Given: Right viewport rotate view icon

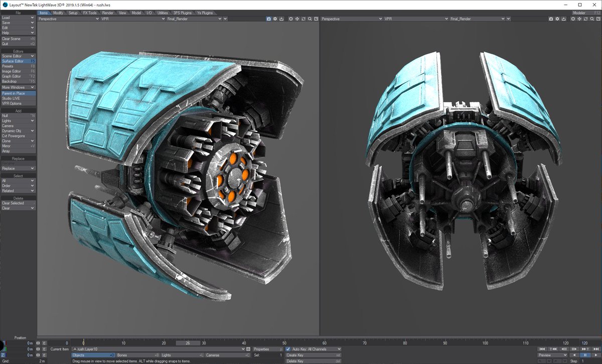Looking at the screenshot, I should (x=585, y=19).
